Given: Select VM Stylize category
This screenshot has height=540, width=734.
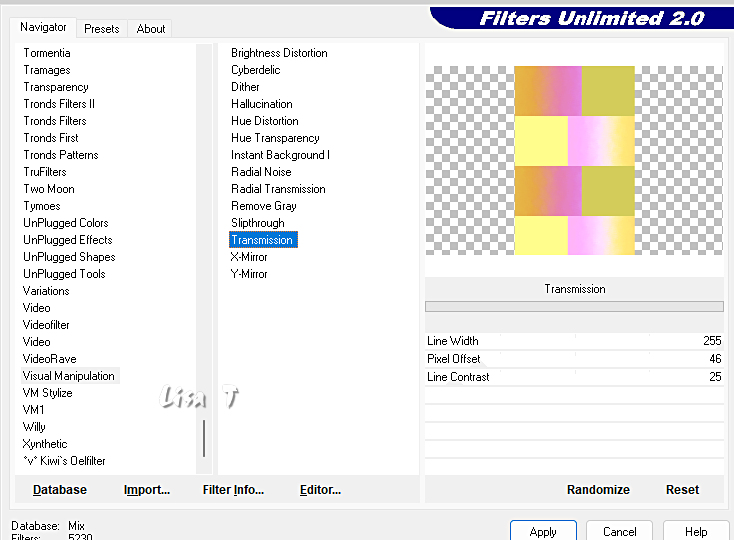Looking at the screenshot, I should [x=47, y=393].
